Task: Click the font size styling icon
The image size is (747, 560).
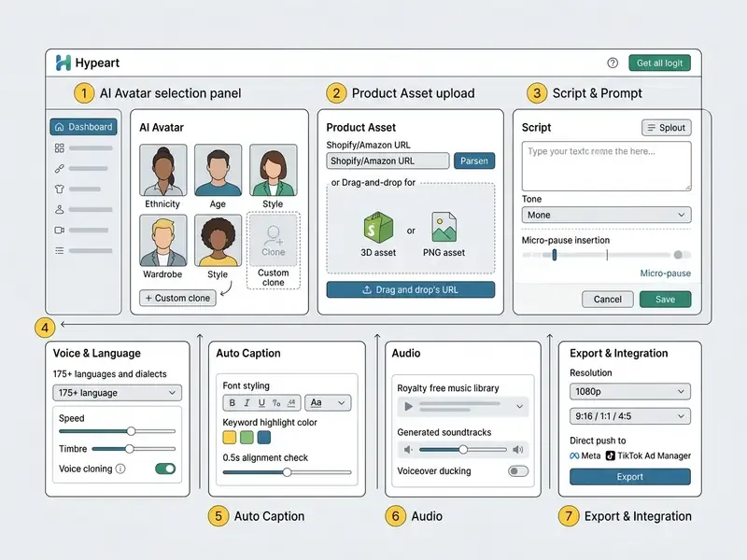Action: 291,403
